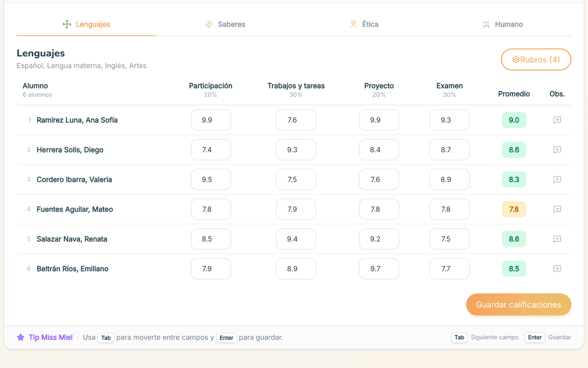Click the Lenguajes tab icon
The image size is (588, 368).
click(67, 24)
